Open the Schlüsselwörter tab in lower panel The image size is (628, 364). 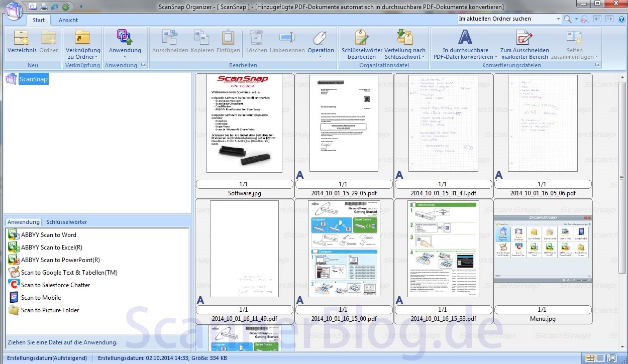pos(66,222)
